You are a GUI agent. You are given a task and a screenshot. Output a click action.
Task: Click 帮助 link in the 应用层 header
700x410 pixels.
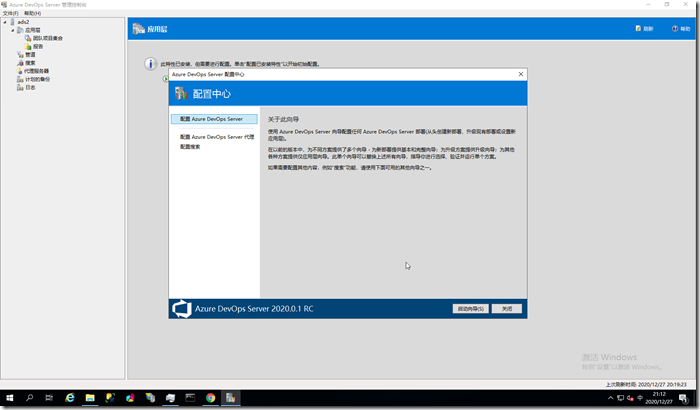pos(681,29)
